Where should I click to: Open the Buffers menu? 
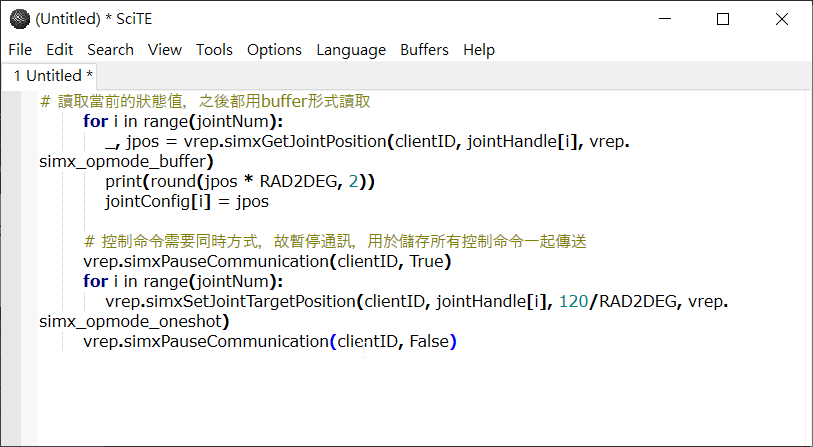coord(424,50)
